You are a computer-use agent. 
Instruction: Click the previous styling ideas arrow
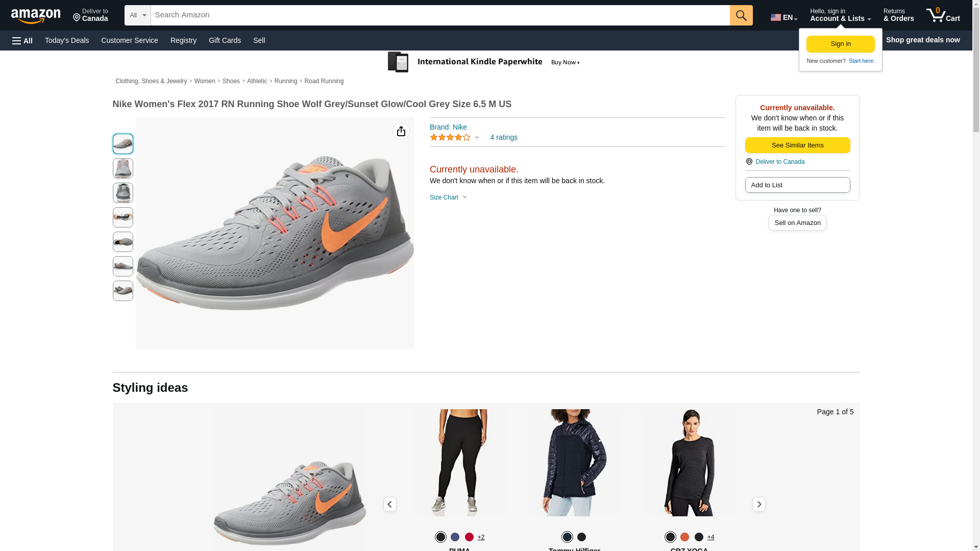[x=389, y=505]
